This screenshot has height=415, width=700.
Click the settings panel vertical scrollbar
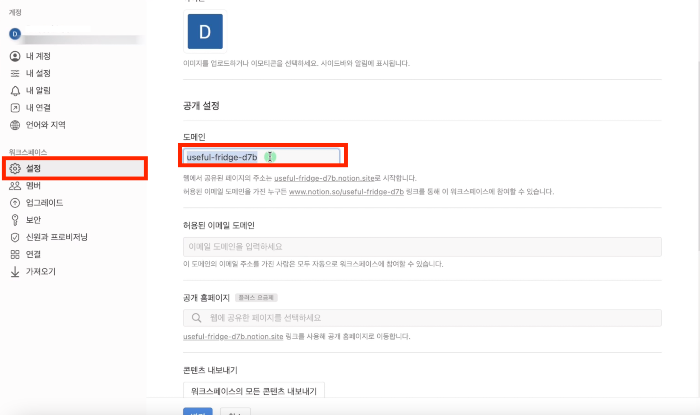(697, 156)
